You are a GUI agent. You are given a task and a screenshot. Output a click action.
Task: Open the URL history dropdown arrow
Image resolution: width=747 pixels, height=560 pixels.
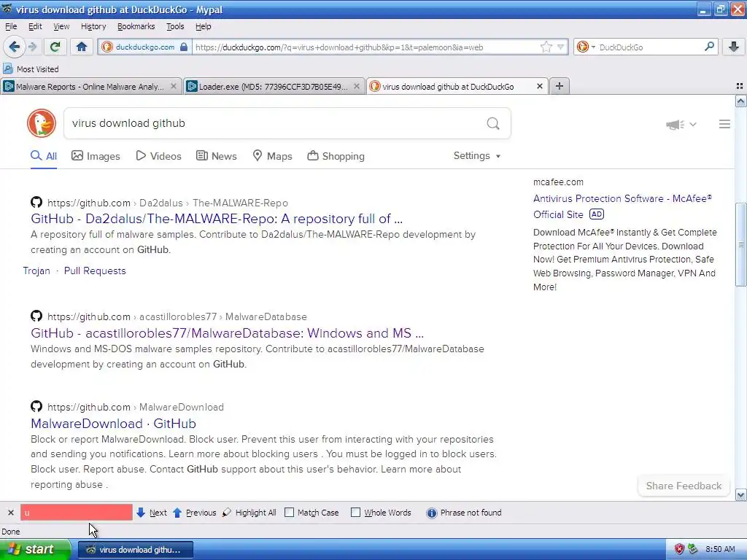(x=561, y=47)
